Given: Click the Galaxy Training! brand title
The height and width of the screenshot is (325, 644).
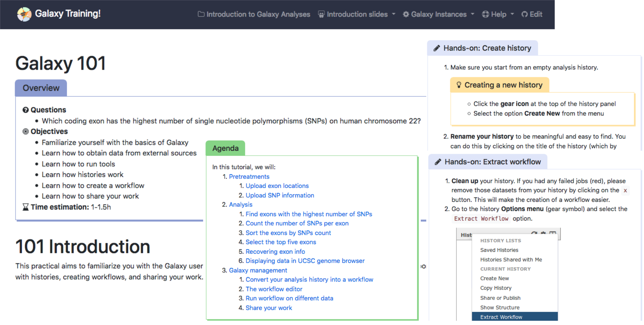Looking at the screenshot, I should click(x=68, y=14).
